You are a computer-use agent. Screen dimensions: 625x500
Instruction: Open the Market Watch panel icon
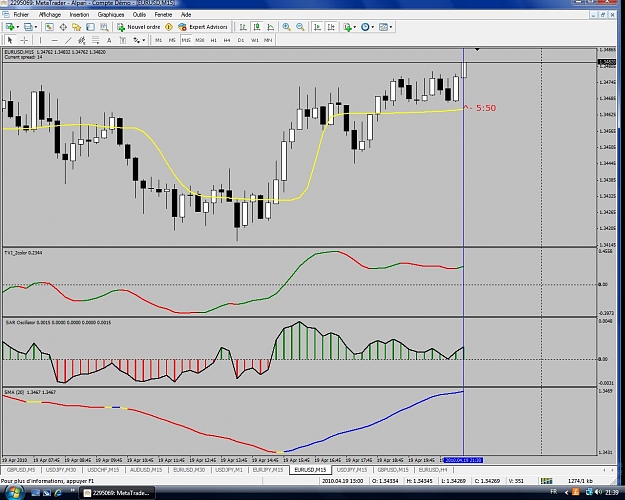pyautogui.click(x=49, y=27)
